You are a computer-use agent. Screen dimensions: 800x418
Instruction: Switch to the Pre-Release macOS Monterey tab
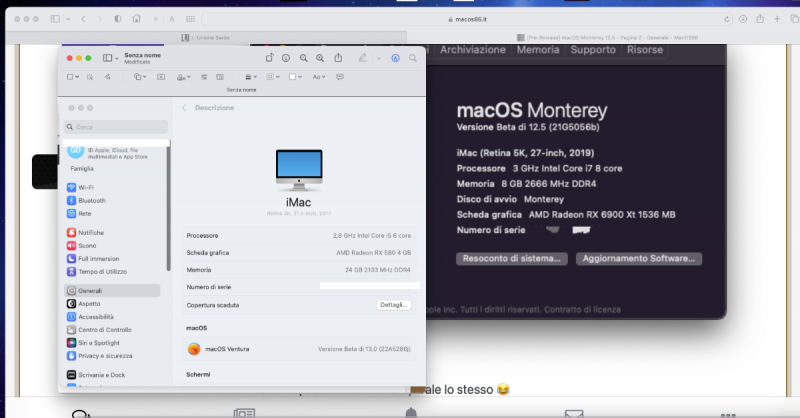point(607,38)
